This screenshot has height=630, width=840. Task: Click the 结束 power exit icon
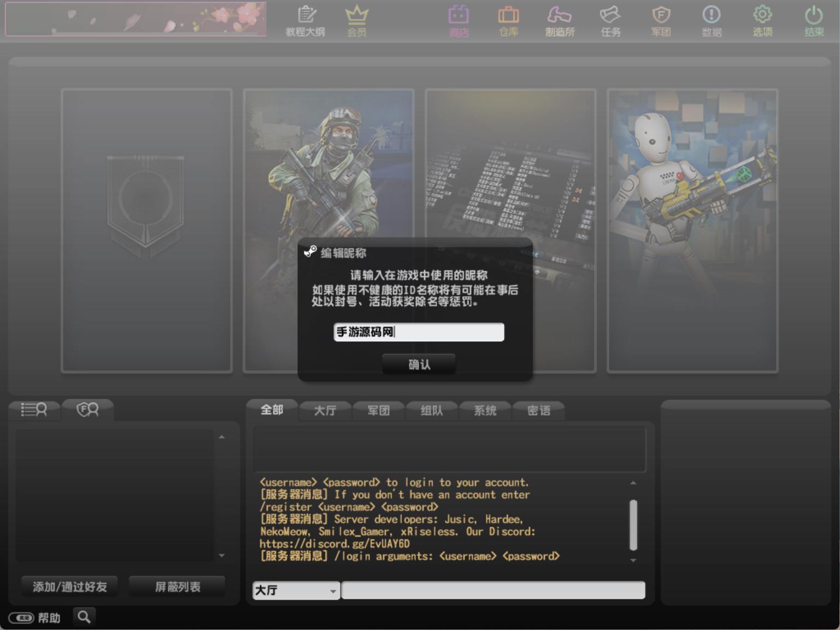[814, 21]
